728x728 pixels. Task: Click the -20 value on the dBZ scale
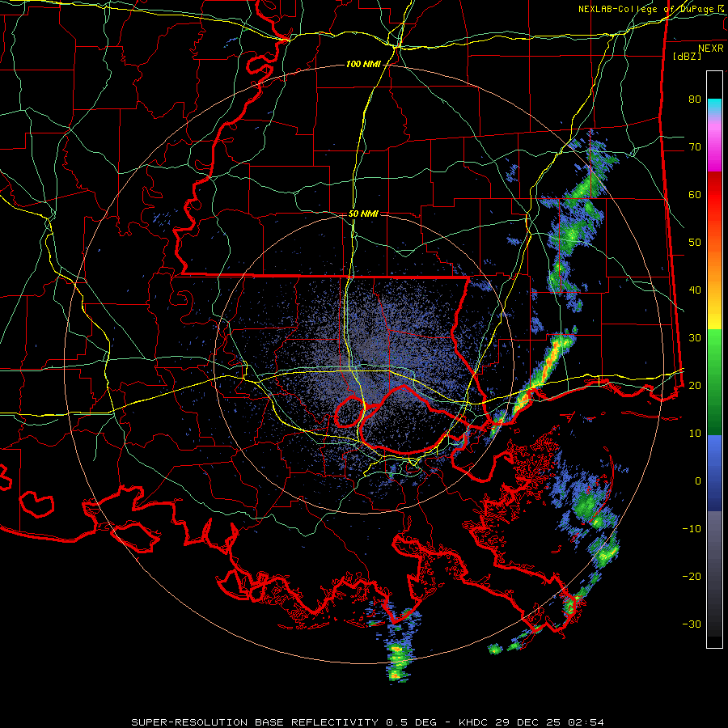(692, 577)
